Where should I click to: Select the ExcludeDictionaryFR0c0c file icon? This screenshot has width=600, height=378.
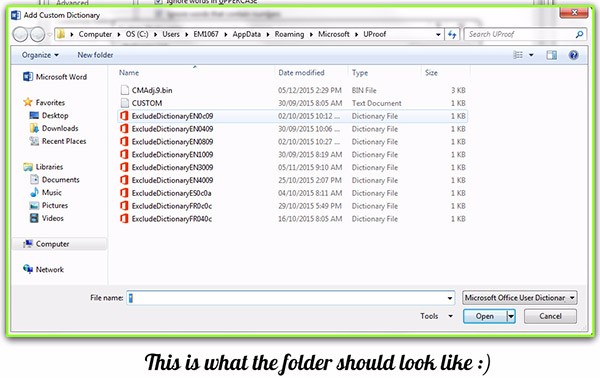point(124,206)
